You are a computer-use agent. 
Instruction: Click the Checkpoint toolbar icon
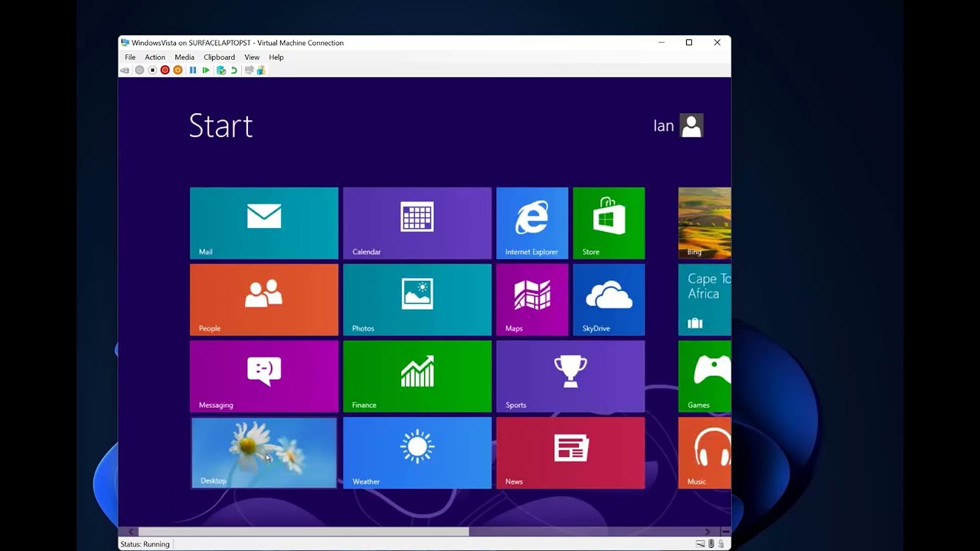point(221,70)
